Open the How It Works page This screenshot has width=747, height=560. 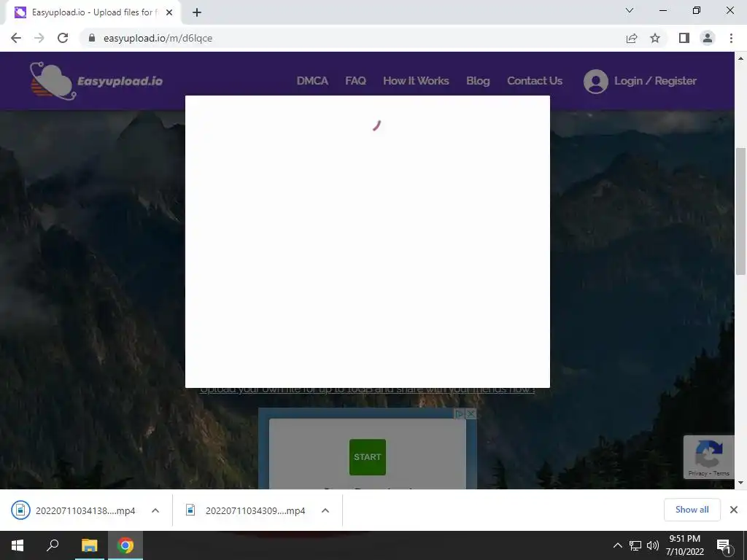pos(416,81)
